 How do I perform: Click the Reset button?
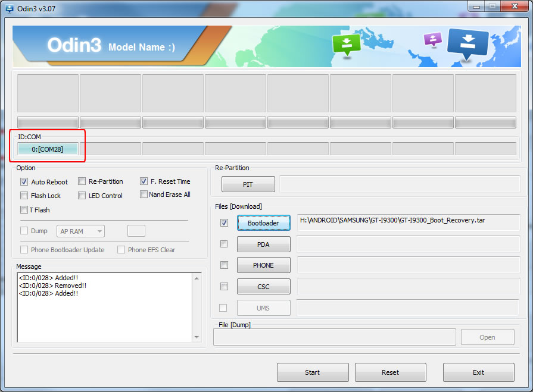point(391,372)
